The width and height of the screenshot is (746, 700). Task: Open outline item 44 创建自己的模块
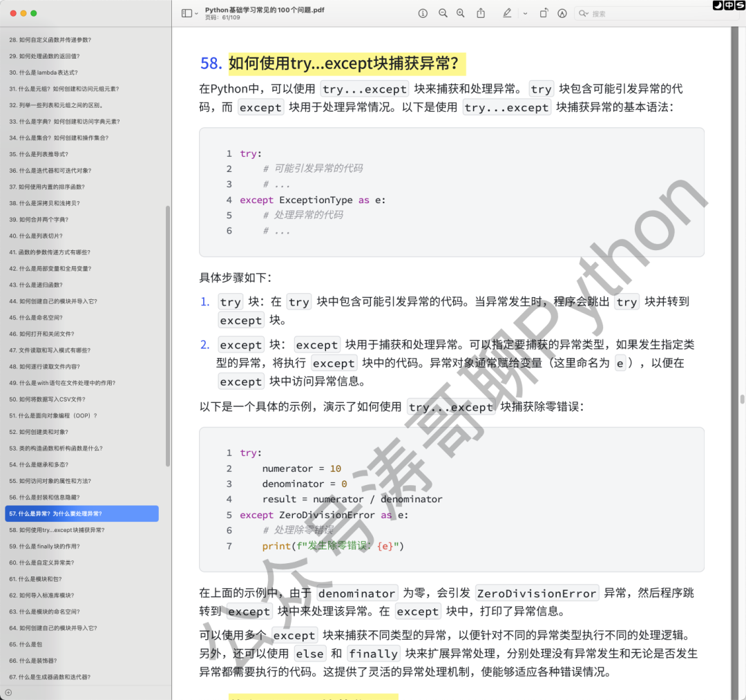click(52, 301)
